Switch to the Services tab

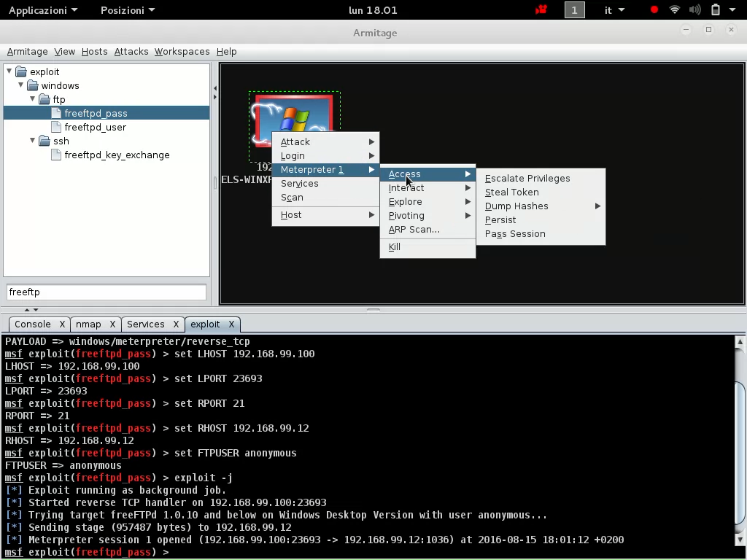(x=146, y=324)
